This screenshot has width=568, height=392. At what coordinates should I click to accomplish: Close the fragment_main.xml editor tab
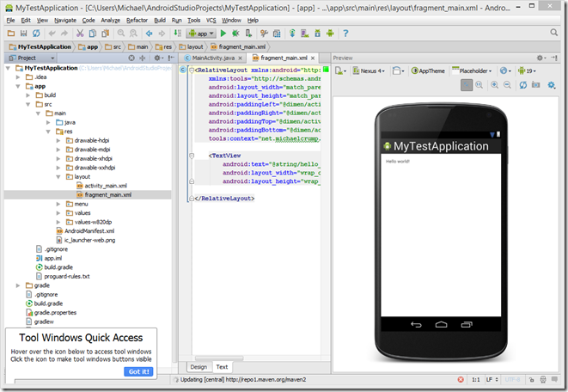[x=313, y=58]
